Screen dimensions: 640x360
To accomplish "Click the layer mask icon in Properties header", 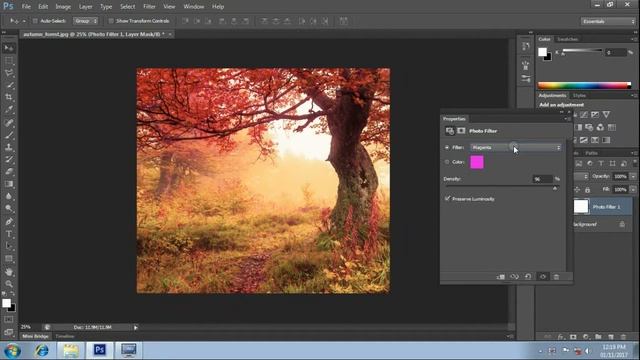I will (461, 131).
